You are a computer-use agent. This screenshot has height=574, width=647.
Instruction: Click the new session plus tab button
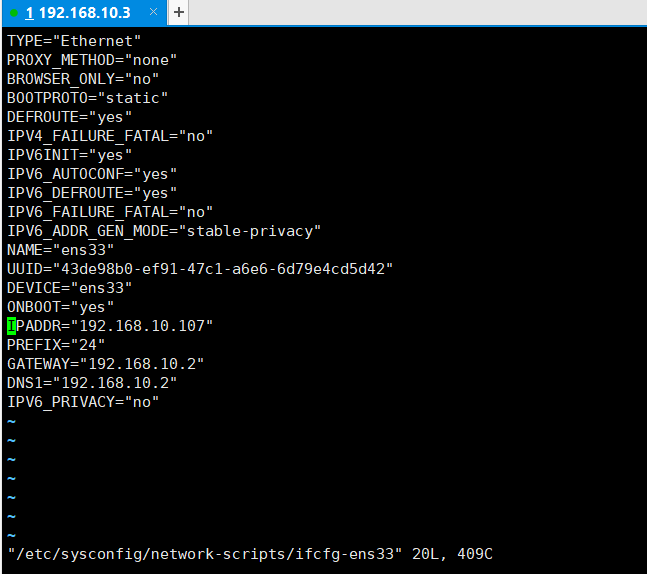[179, 12]
